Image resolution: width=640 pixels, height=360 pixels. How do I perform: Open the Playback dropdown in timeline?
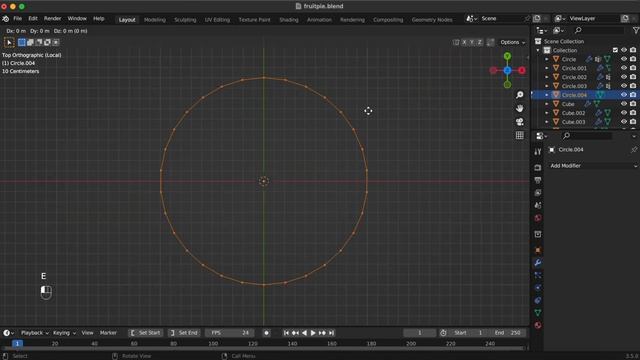34,333
